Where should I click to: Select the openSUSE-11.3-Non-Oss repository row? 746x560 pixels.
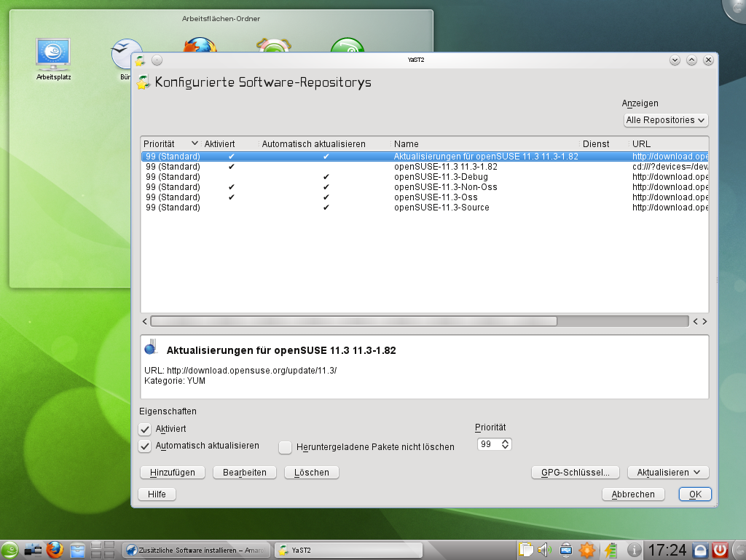[x=445, y=187]
